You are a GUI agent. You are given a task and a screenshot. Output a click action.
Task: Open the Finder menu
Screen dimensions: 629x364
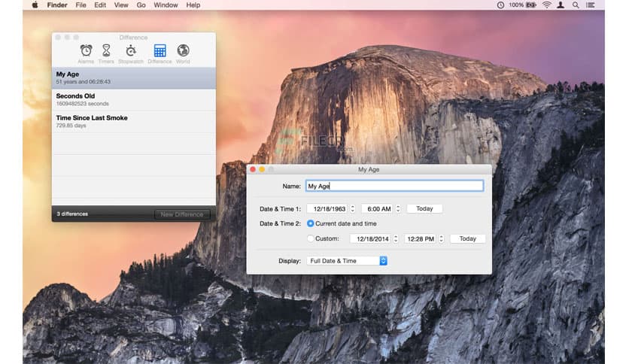pos(57,5)
